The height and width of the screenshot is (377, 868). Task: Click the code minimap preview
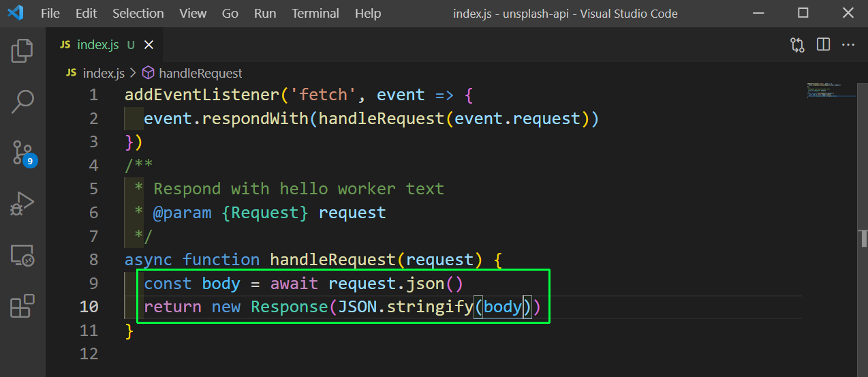coord(831,89)
